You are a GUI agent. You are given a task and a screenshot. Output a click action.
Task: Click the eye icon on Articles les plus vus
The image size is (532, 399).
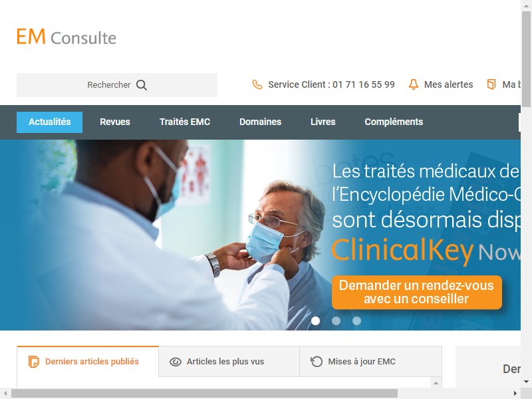click(x=176, y=362)
